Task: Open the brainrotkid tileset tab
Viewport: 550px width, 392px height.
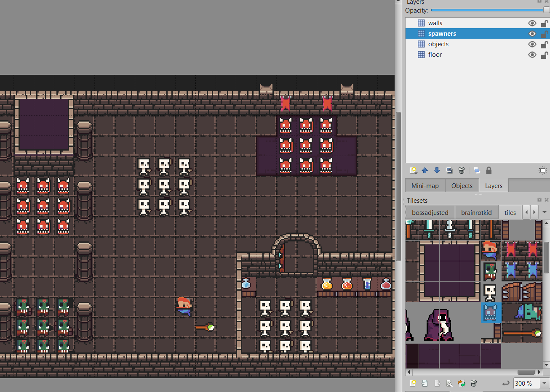Action: point(476,213)
